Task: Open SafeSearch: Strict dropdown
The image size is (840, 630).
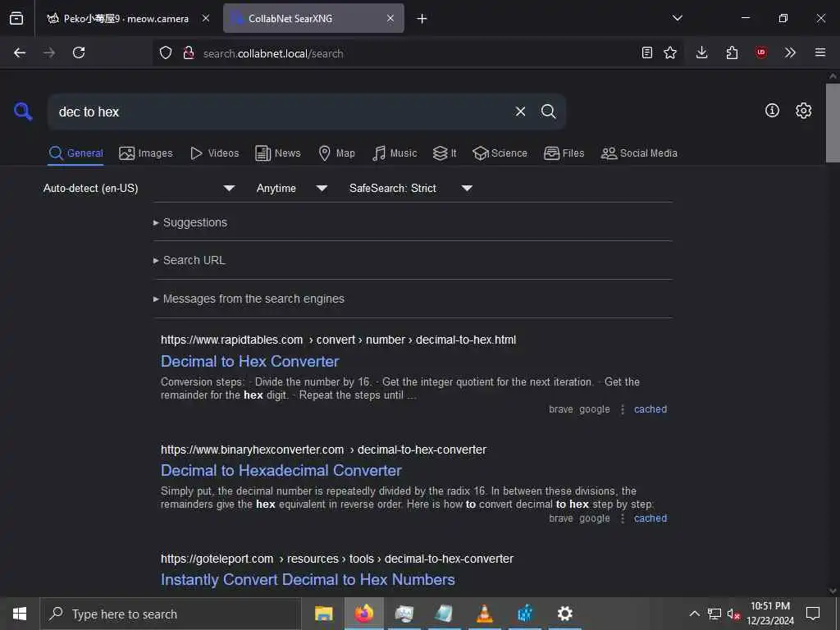Action: pos(410,188)
